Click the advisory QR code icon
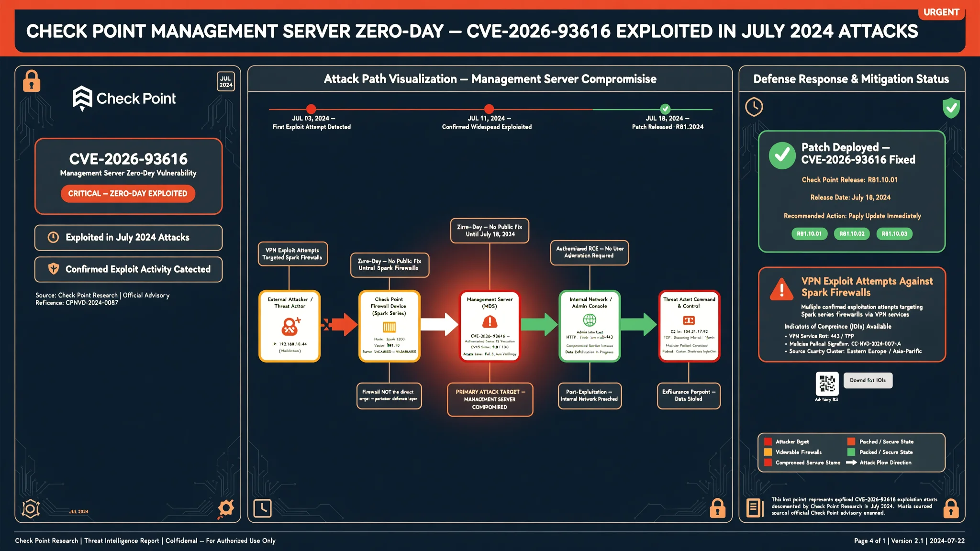 (x=827, y=384)
